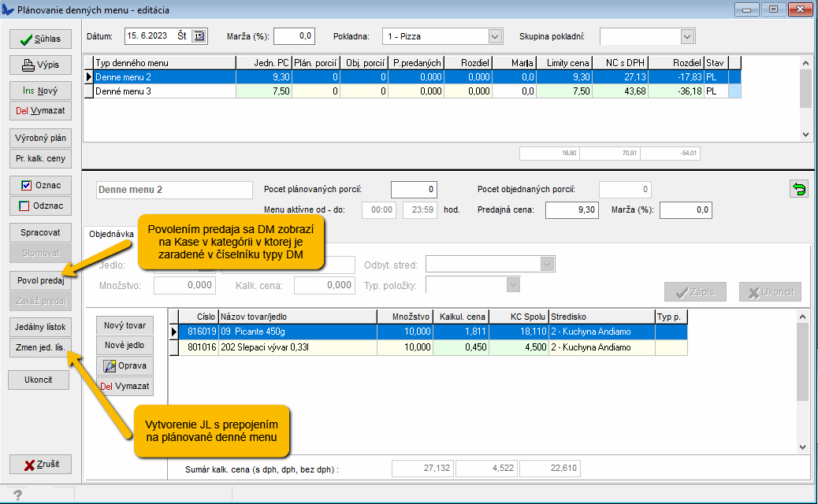Click the Del Vymazat button in left sidebar
The width and height of the screenshot is (818, 504).
(x=40, y=110)
